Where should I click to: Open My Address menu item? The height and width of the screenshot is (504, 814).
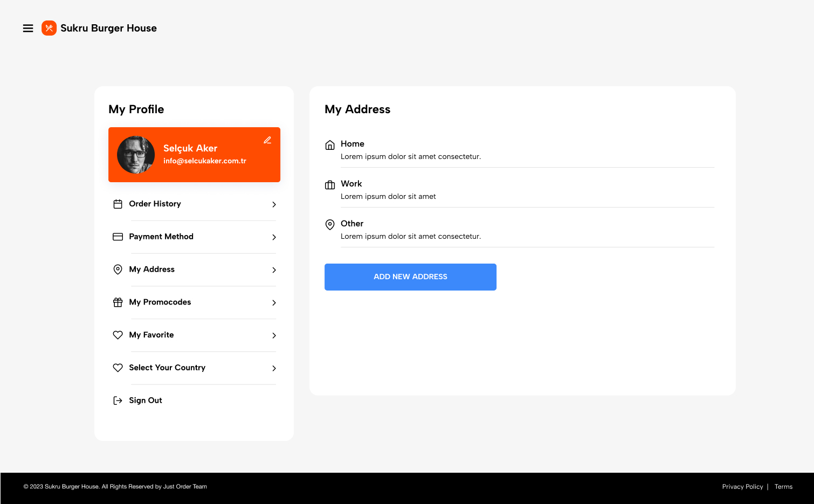(152, 270)
